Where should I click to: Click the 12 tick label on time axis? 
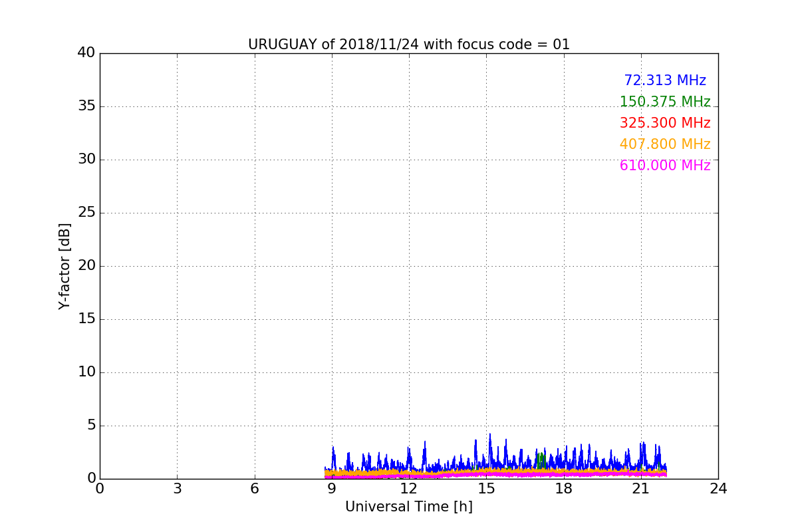pyautogui.click(x=409, y=489)
